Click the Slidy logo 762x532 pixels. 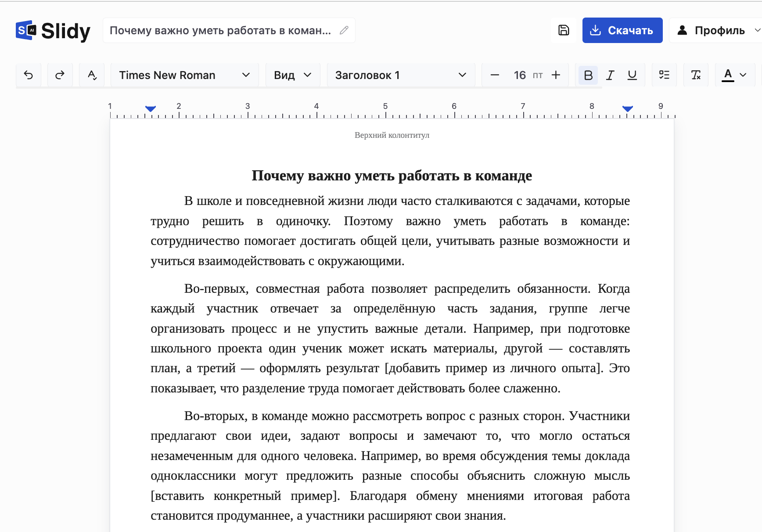[x=53, y=31]
